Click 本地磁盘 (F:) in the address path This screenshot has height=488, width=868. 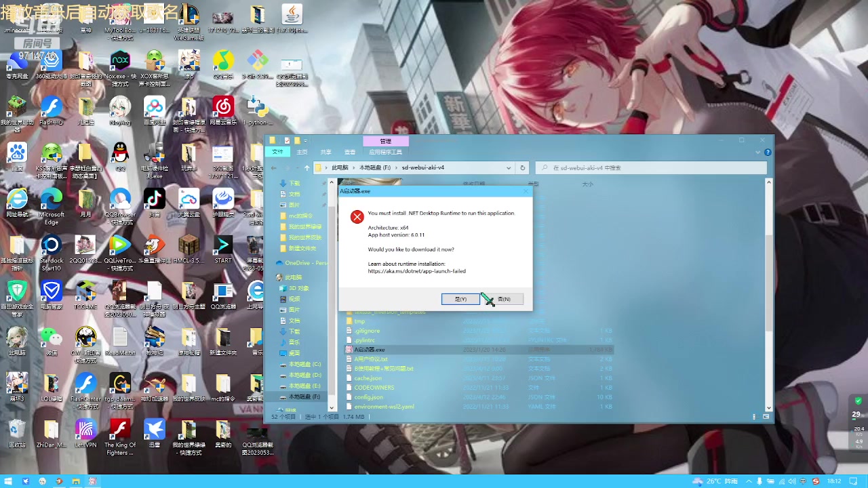[374, 167]
